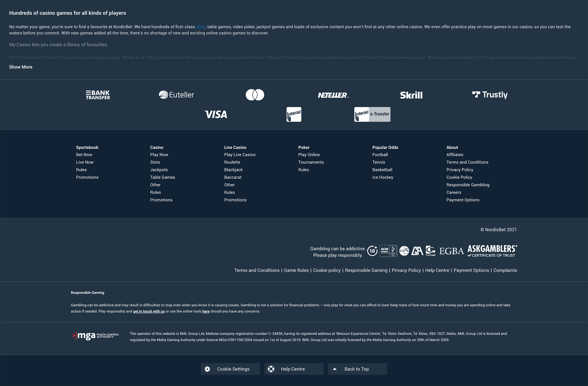Open the Help Centre button
Viewport: 588px width, 386px height.
294,369
